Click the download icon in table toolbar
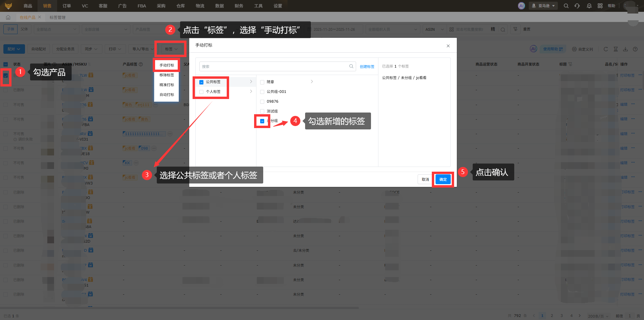The width and height of the screenshot is (644, 320). (x=625, y=49)
